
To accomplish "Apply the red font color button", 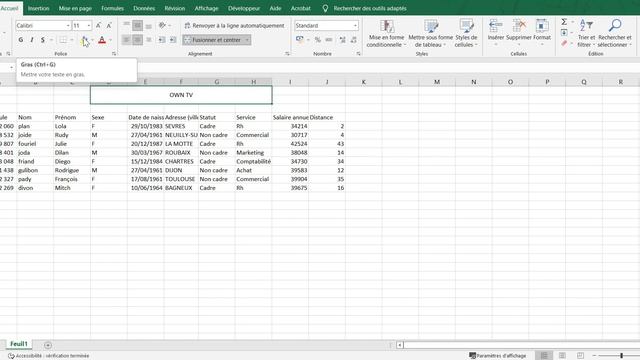I will point(102,40).
